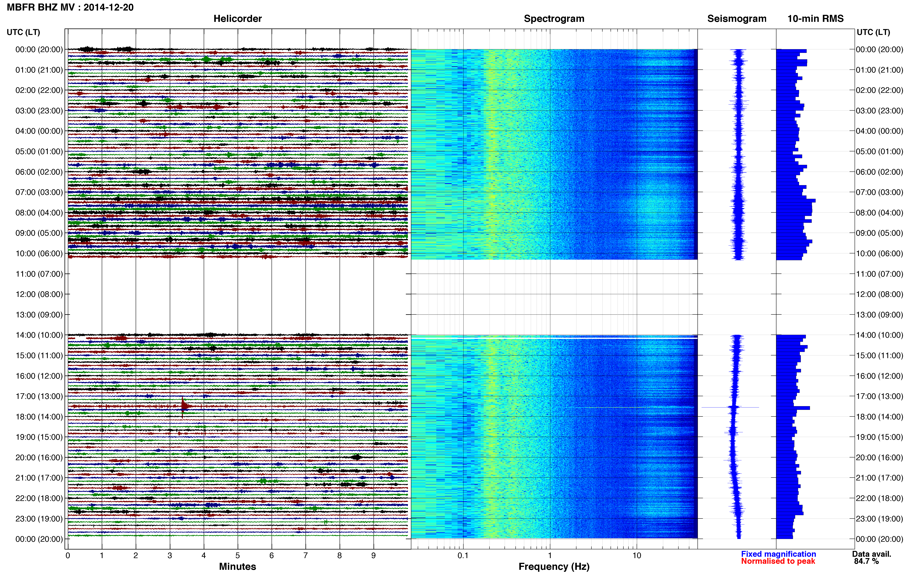Click the 'MBFR BHZ MV : 2014-12-20' title
This screenshot has width=924, height=578.
pyautogui.click(x=70, y=7)
